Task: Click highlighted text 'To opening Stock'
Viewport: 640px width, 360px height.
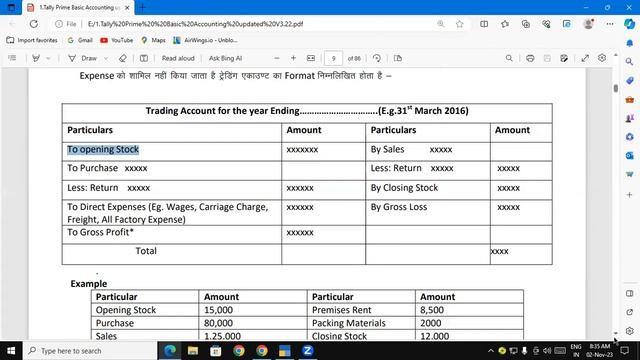Action: pos(103,149)
